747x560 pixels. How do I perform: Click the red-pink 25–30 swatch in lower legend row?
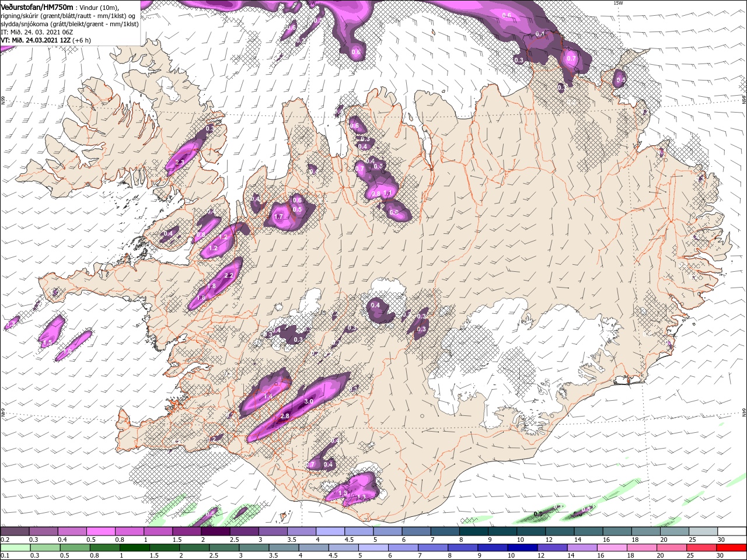pyautogui.click(x=701, y=548)
